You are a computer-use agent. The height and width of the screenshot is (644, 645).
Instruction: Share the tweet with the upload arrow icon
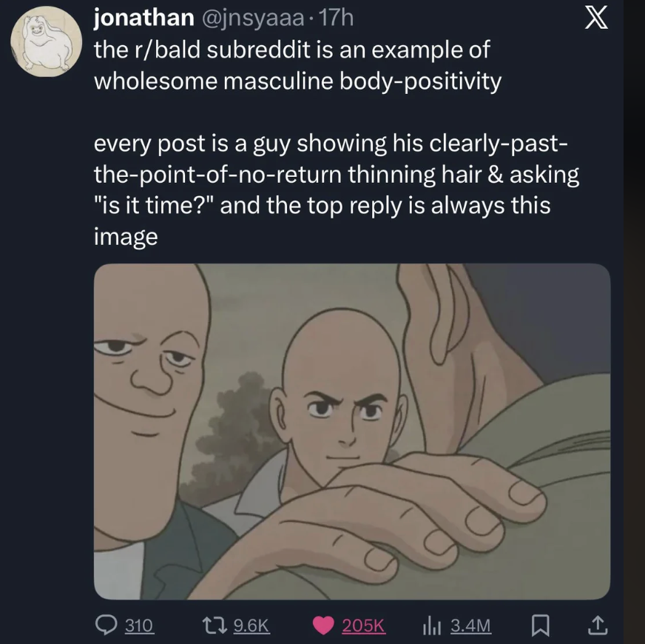tap(598, 625)
